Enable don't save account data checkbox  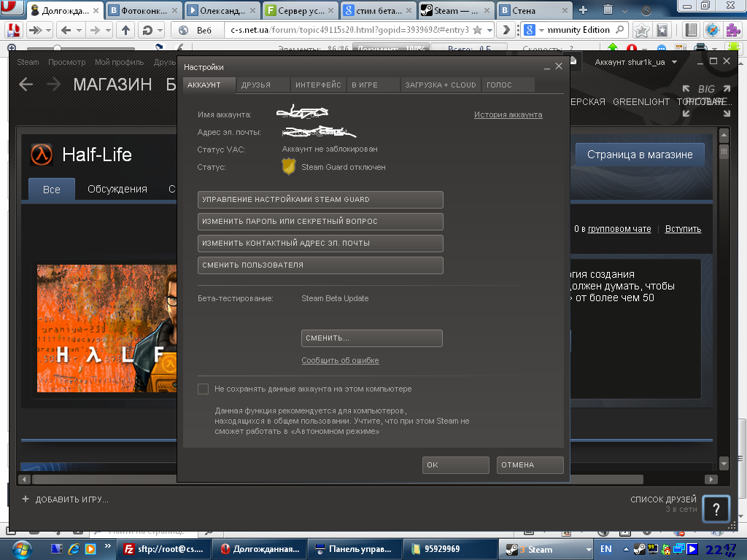203,389
